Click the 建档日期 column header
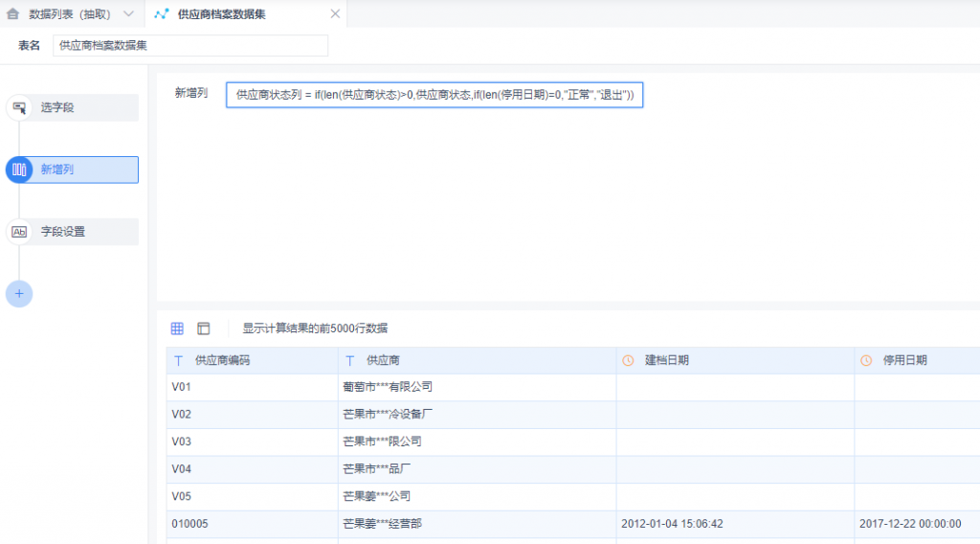The image size is (980, 544). click(x=735, y=360)
